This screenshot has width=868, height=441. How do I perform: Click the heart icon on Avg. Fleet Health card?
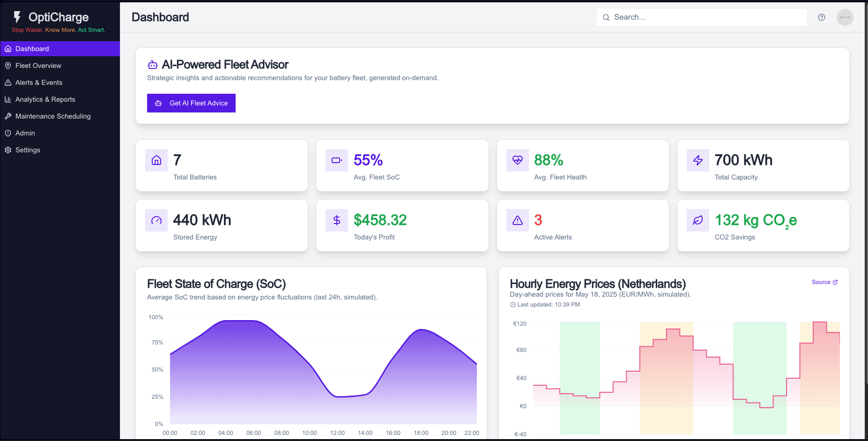click(517, 160)
